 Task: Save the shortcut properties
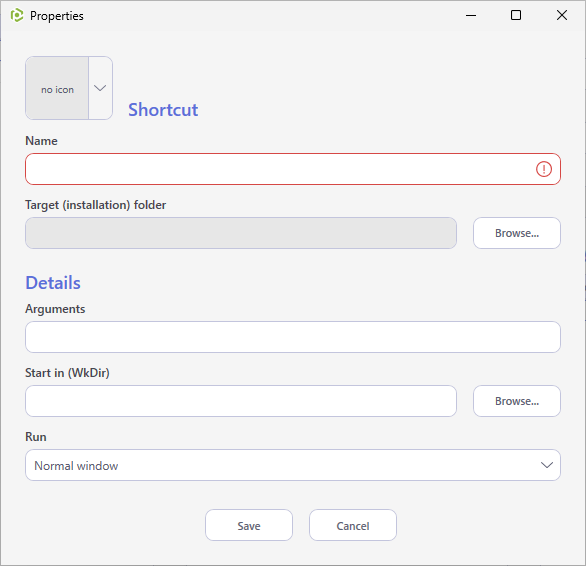[249, 525]
